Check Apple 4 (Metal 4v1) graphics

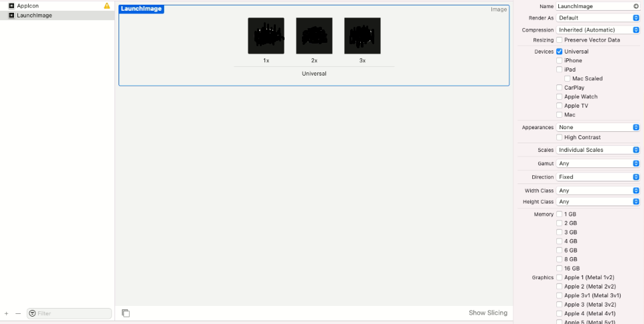click(560, 313)
